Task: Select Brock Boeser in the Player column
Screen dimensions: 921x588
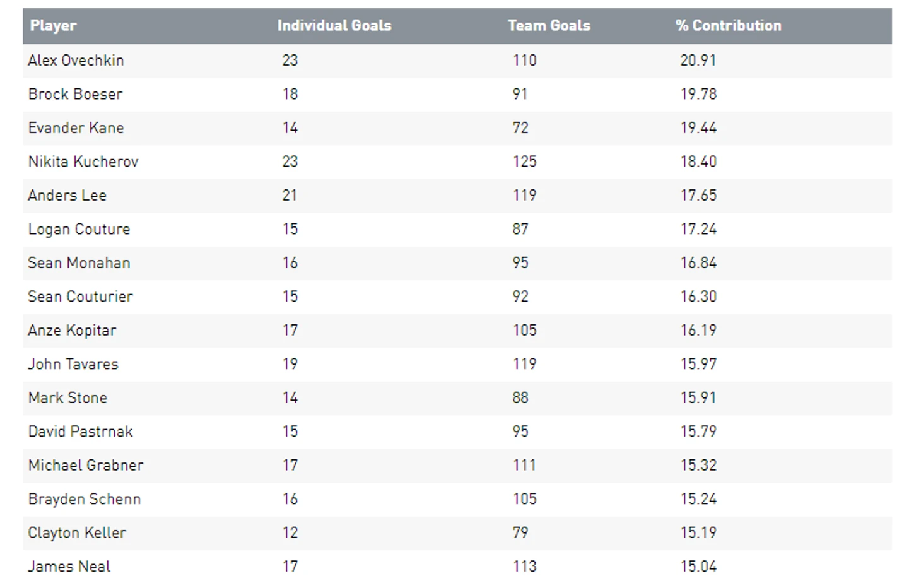Action: click(75, 94)
